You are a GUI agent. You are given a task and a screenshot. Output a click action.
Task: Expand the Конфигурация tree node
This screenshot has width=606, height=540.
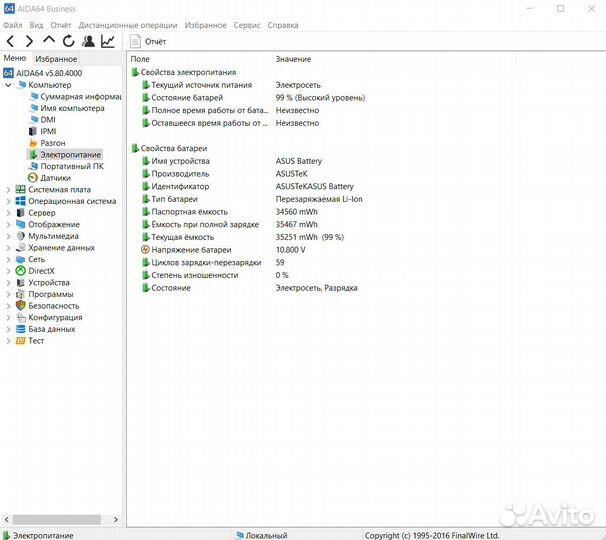[8, 317]
